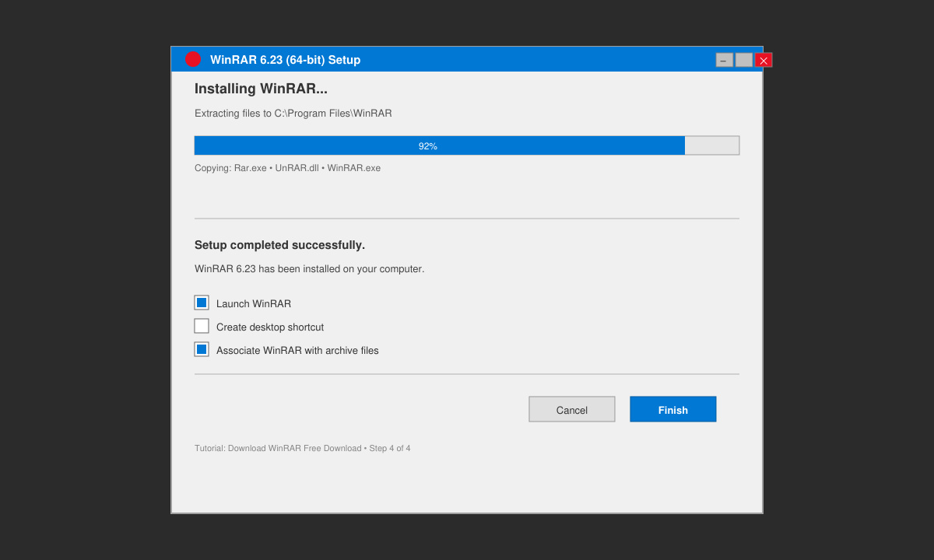The image size is (934, 560).
Task: Uncheck Associate WinRAR with archive files
Action: pyautogui.click(x=202, y=349)
